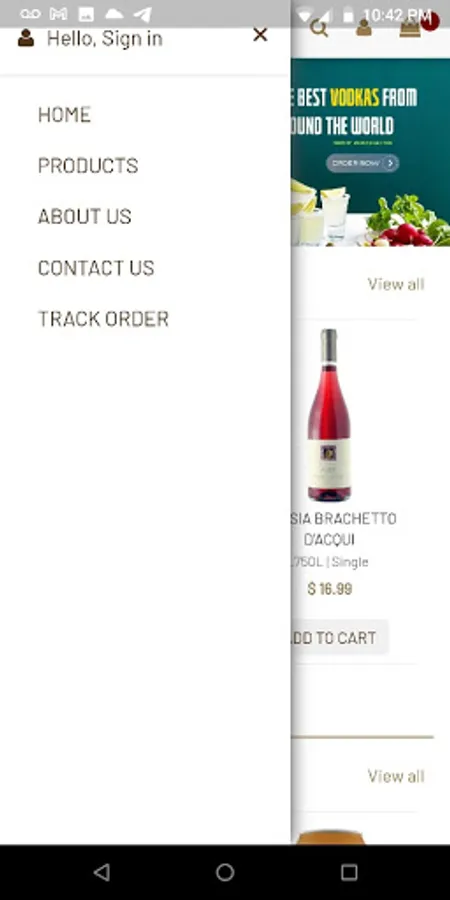Tap the Android back navigation button
450x900 pixels.
(102, 872)
